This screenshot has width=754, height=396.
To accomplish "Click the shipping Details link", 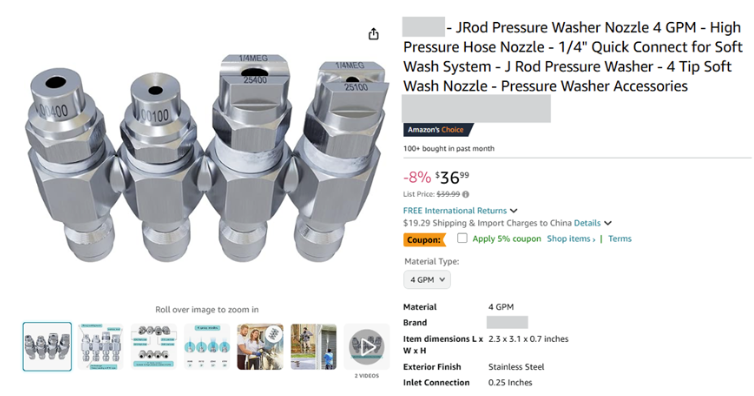I will pos(587,223).
